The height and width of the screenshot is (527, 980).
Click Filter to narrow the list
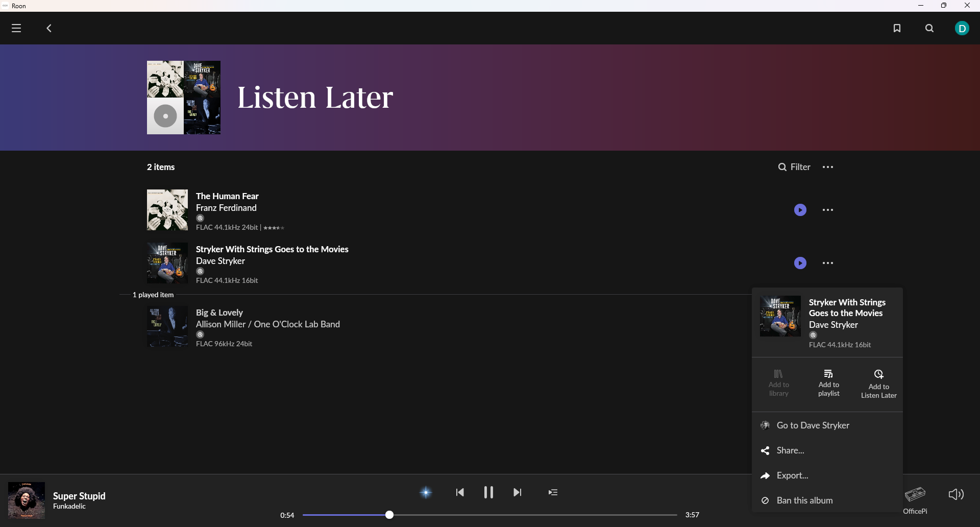click(x=794, y=167)
